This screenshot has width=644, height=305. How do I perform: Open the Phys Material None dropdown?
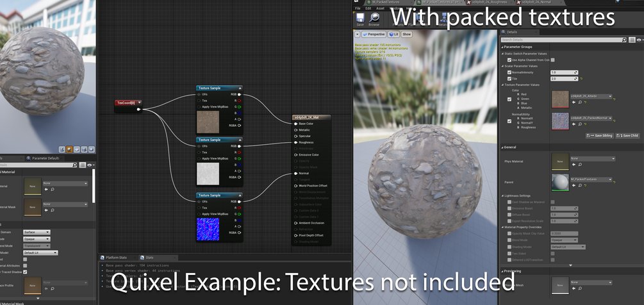593,158
